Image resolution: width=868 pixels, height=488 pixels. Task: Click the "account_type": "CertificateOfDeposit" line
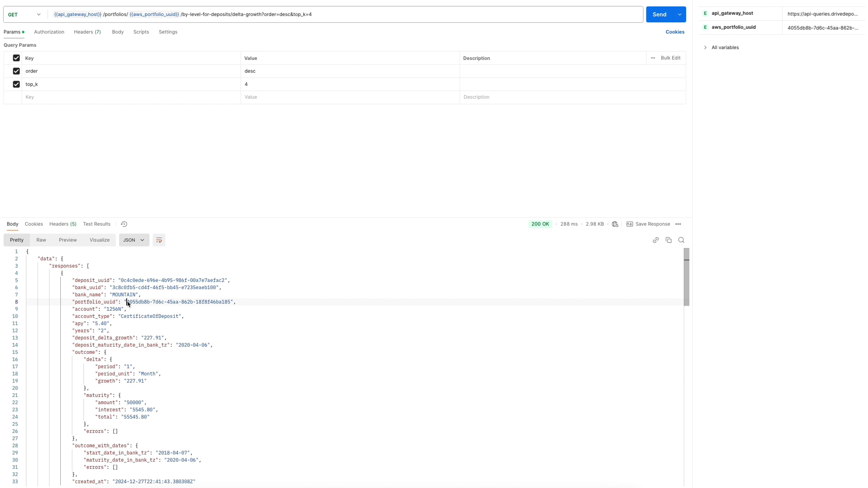click(128, 316)
